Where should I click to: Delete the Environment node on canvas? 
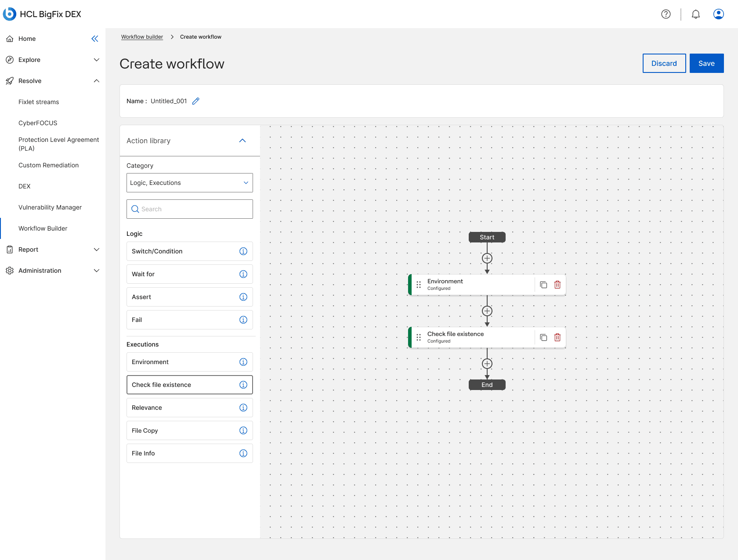click(557, 285)
